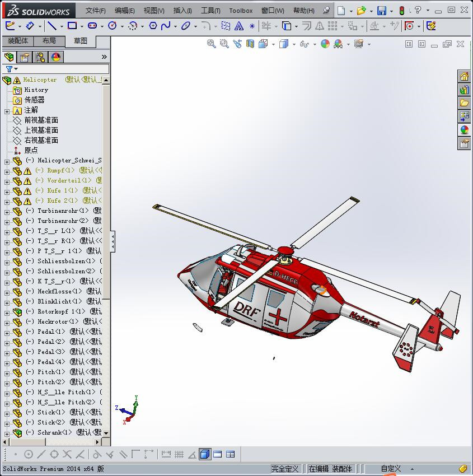Select the Corner Rectangle tool
Screen dimensions: 473x476
(x=72, y=26)
